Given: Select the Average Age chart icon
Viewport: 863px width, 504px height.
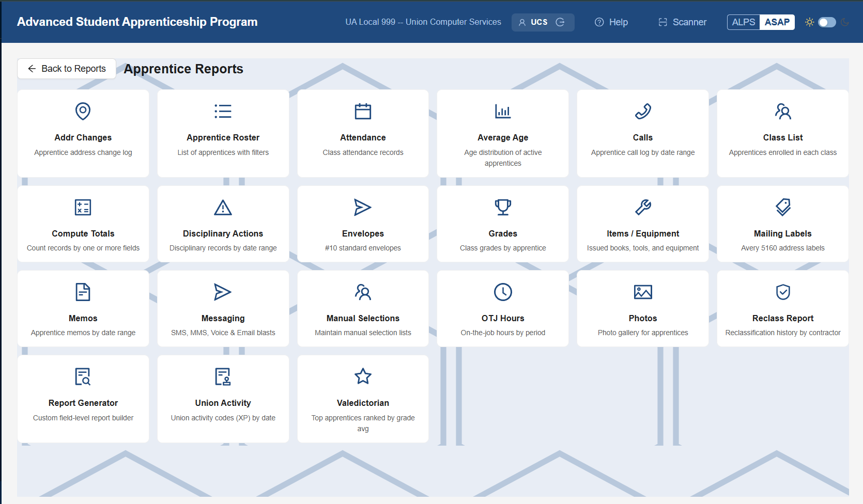Looking at the screenshot, I should coord(503,111).
